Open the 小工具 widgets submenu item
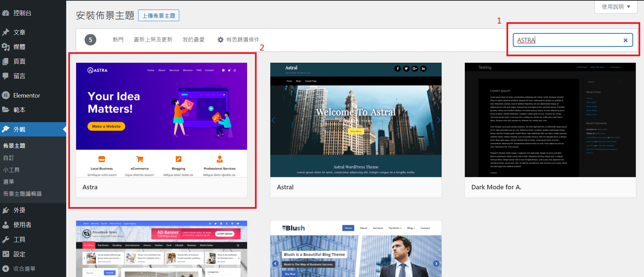Screen dimensions: 644x277 coord(11,170)
